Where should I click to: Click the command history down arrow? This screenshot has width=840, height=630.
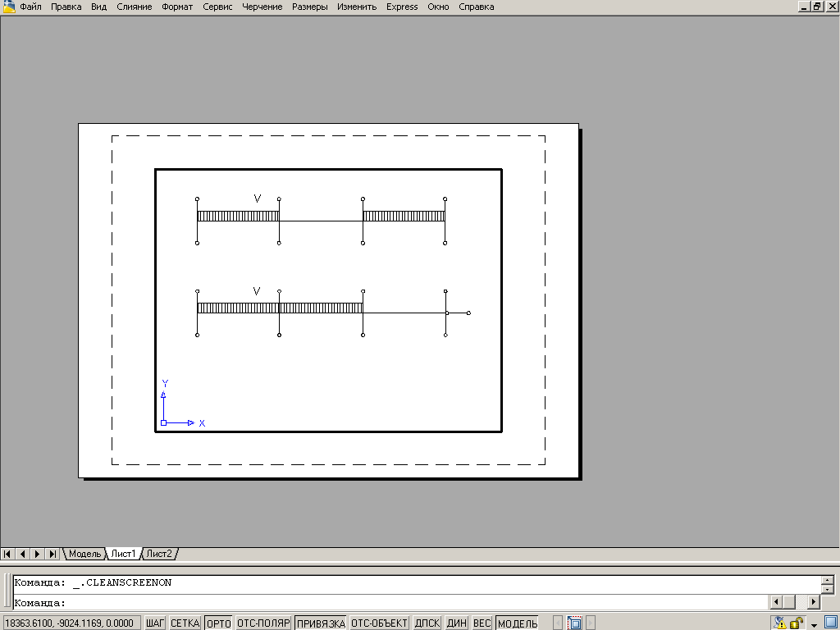click(827, 589)
